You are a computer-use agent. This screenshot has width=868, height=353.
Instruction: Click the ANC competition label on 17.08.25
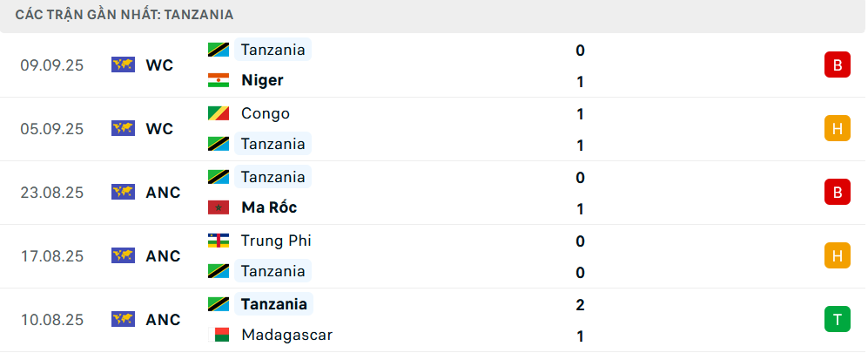coord(163,256)
